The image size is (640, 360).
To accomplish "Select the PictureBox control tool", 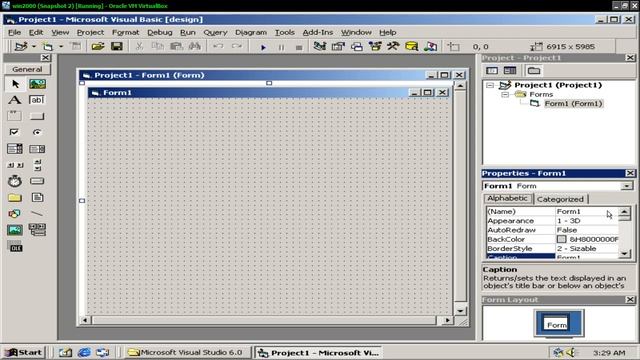I will pos(37,84).
